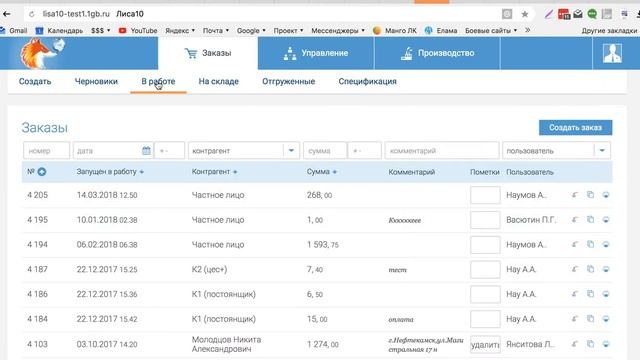Open the calendar picker in the date filter

[x=146, y=151]
